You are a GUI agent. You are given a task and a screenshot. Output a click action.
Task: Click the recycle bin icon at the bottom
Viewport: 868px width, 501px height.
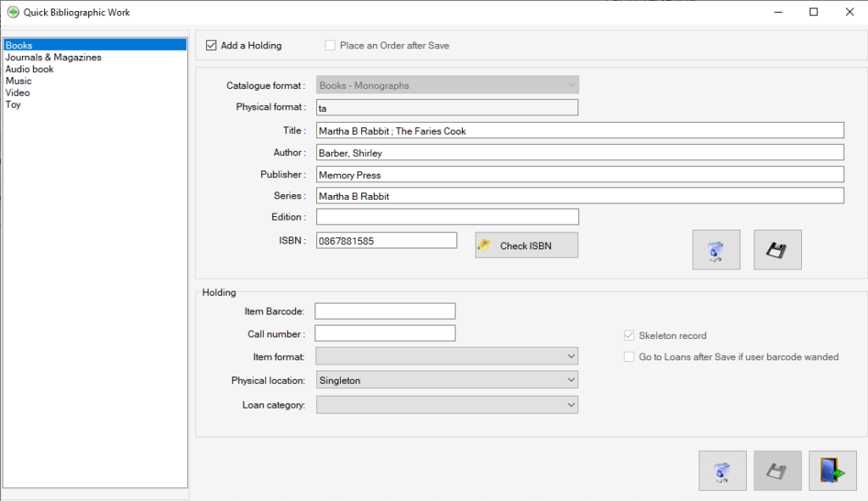pyautogui.click(x=721, y=470)
